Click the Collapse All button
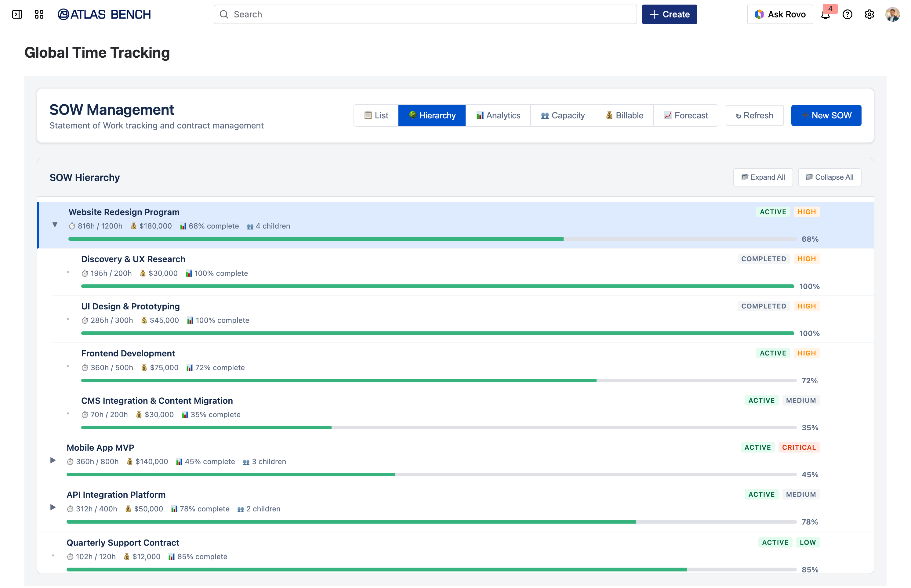Image resolution: width=911 pixels, height=588 pixels. [x=829, y=177]
